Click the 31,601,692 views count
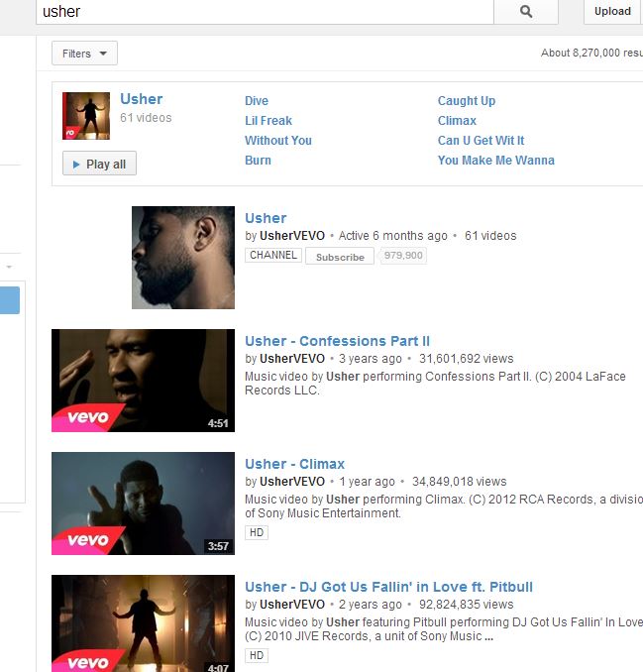Screen dimensions: 643x672 [x=466, y=359]
